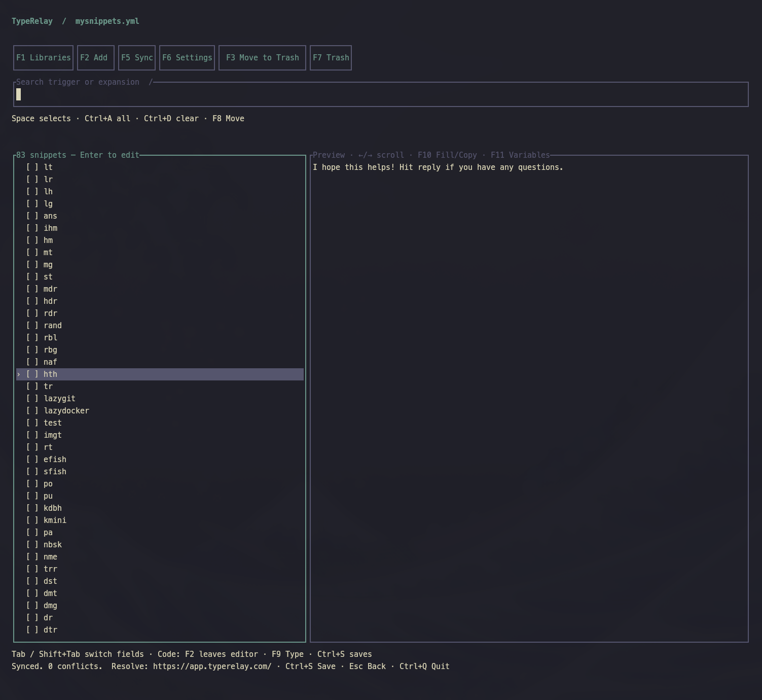The width and height of the screenshot is (762, 700).
Task: Click the TypeRelay title
Action: [x=32, y=21]
